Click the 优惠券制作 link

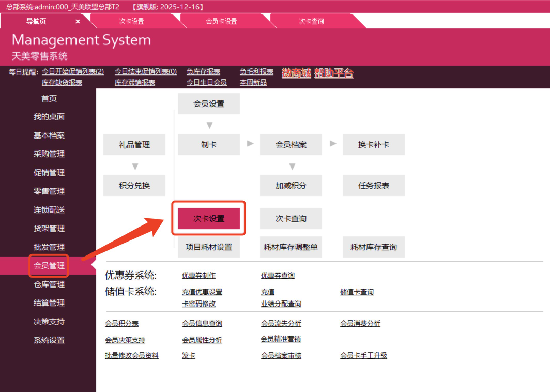click(x=198, y=276)
